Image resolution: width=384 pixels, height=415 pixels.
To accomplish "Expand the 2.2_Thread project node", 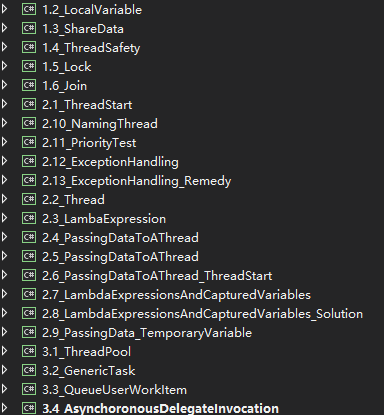I will [x=4, y=199].
